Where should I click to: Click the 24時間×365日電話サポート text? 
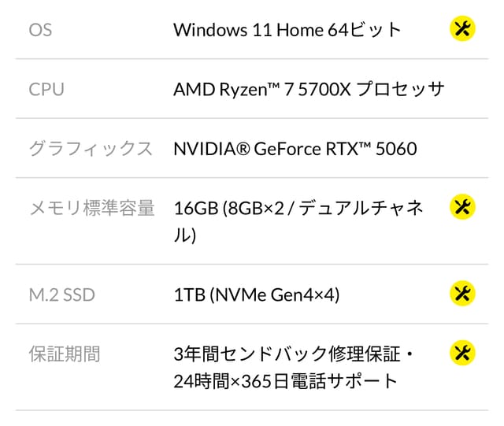coord(286,382)
